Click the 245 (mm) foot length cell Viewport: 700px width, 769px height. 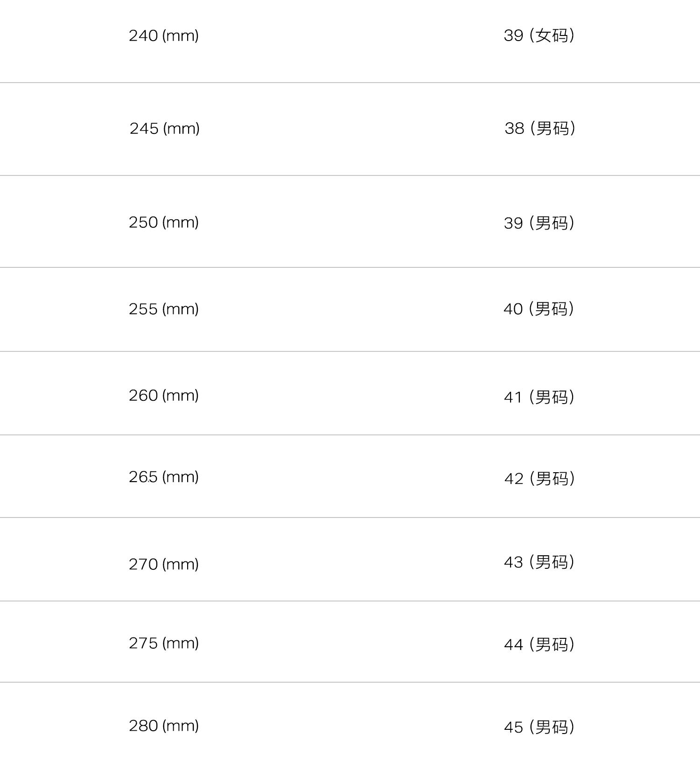(164, 128)
